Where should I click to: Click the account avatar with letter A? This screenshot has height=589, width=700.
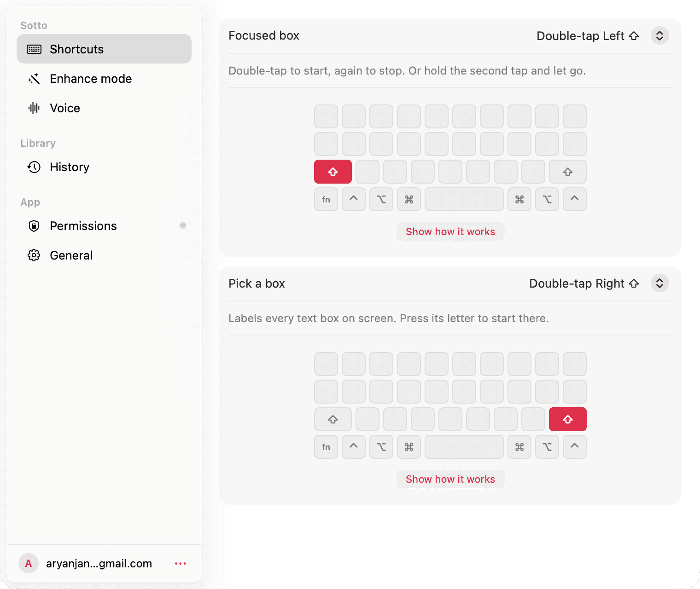[x=29, y=563]
